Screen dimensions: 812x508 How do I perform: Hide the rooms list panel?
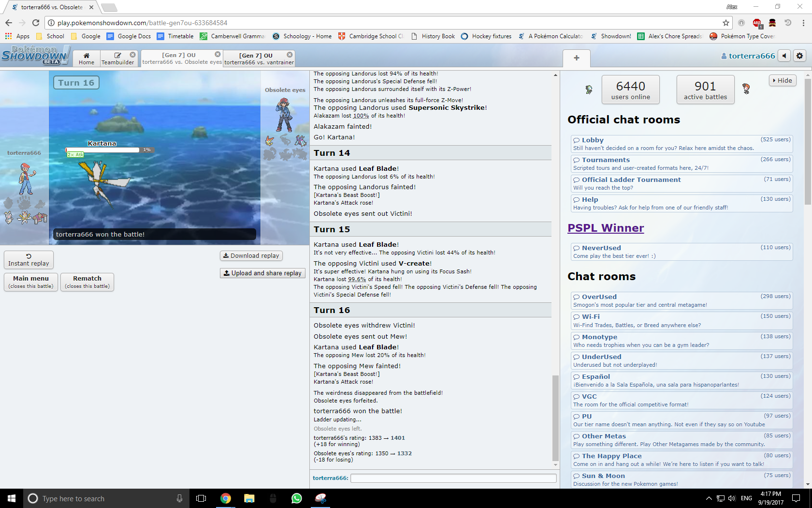click(783, 81)
